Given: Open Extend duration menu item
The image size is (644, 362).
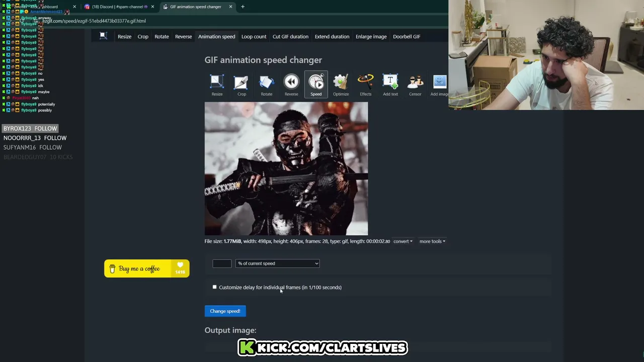Looking at the screenshot, I should point(332,36).
